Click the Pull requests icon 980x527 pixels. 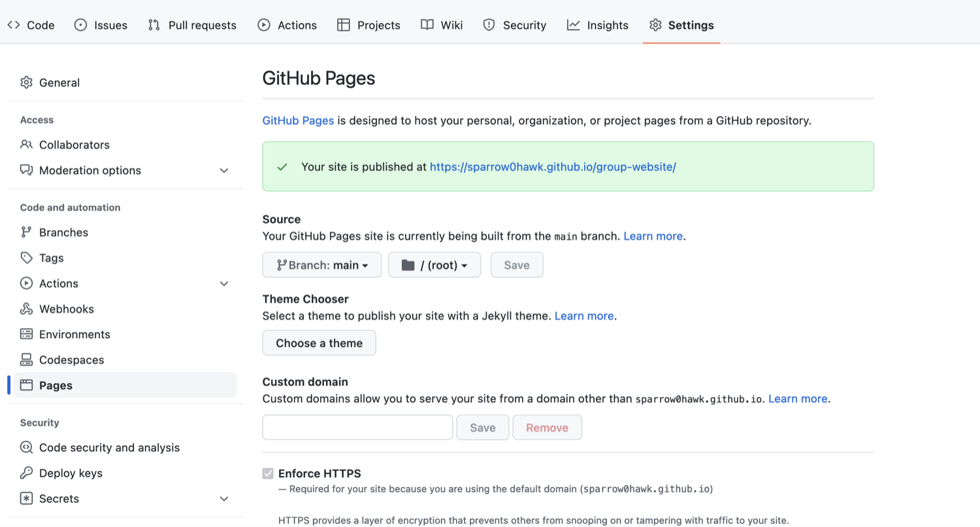pos(154,25)
